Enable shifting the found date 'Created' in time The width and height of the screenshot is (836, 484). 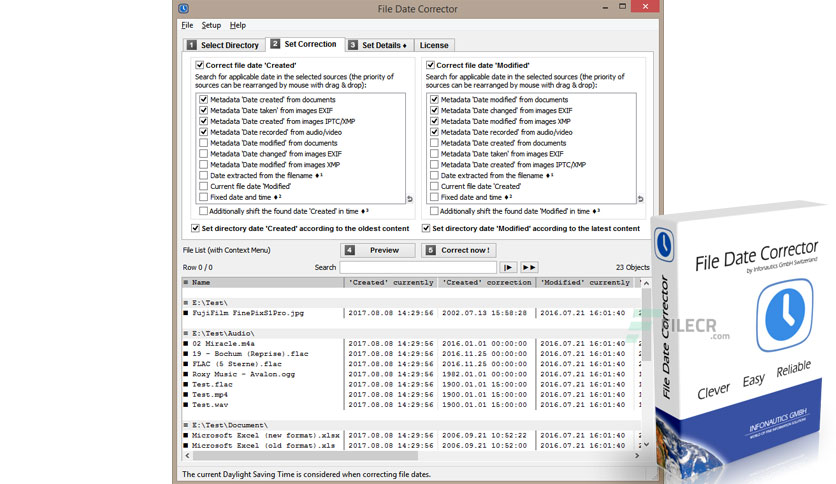point(203,211)
